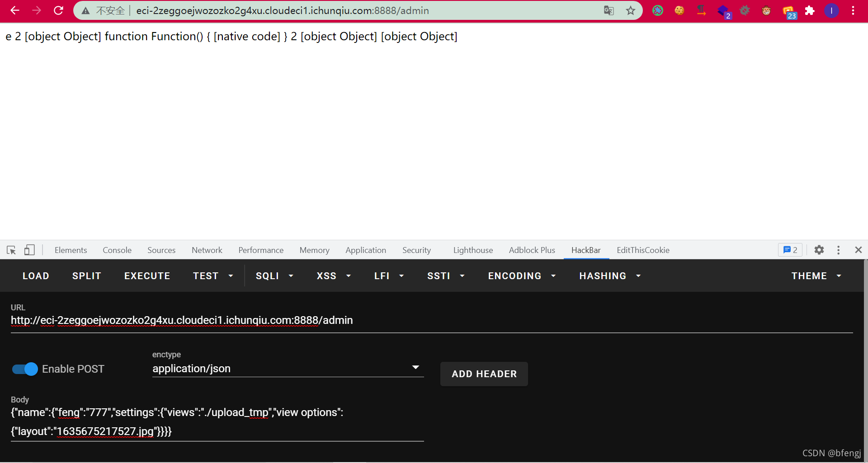
Task: Click the gray gear extension icon
Action: point(745,10)
